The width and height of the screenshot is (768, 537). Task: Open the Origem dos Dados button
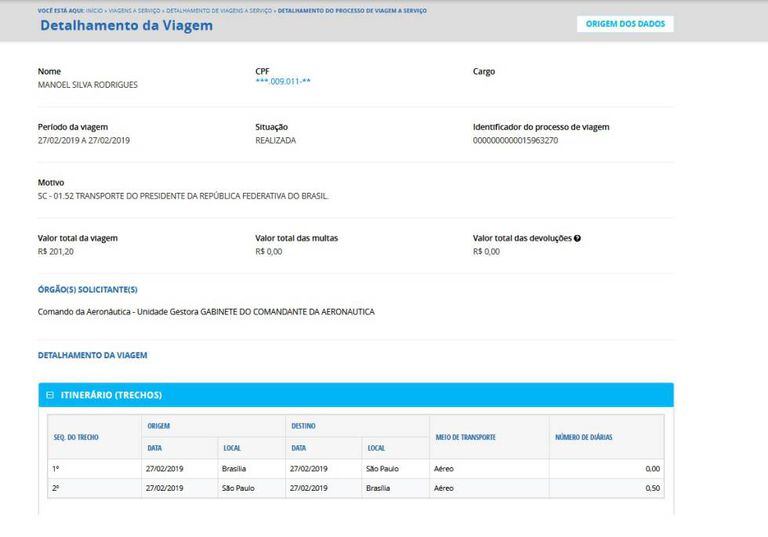tap(624, 24)
